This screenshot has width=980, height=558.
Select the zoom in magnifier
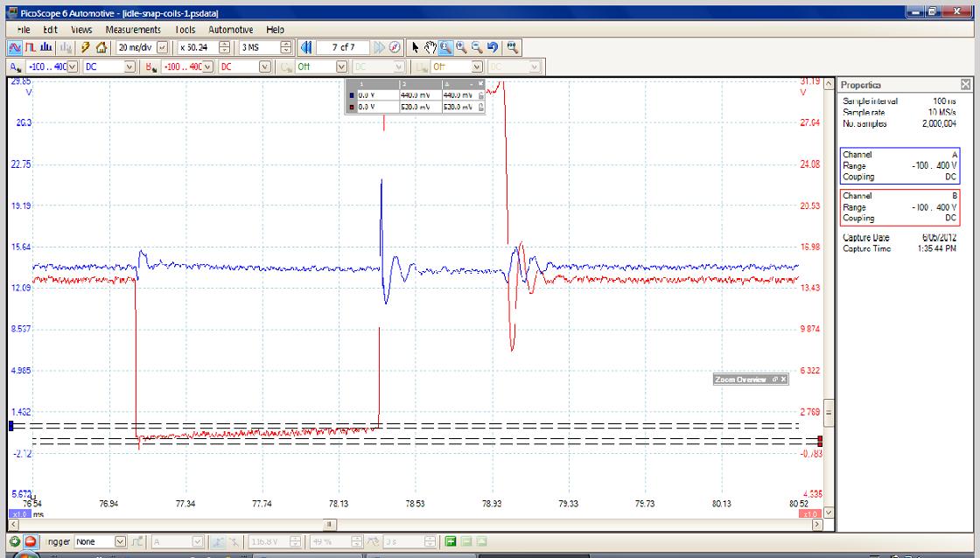click(x=461, y=47)
